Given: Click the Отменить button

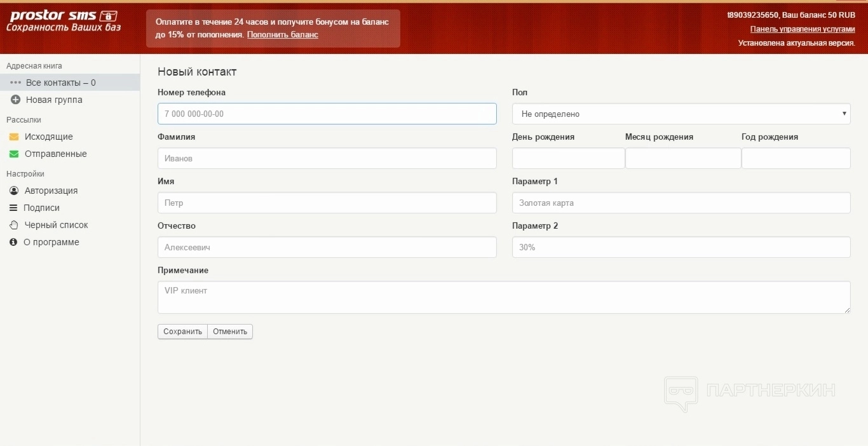Looking at the screenshot, I should point(230,332).
